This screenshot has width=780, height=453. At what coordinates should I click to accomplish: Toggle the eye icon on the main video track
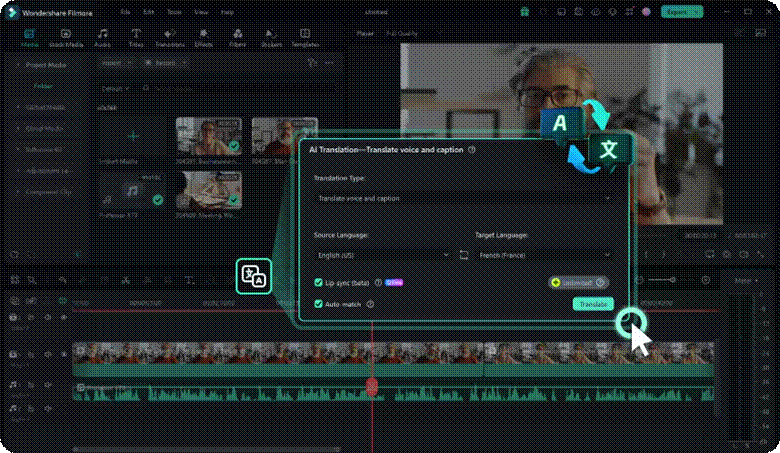pyautogui.click(x=64, y=354)
